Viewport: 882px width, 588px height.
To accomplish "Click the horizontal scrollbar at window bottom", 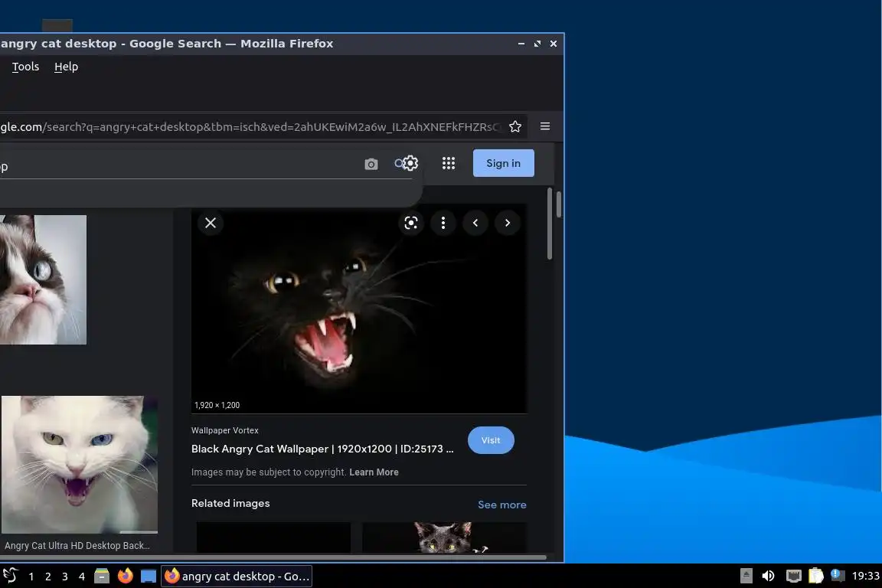I will click(x=273, y=557).
